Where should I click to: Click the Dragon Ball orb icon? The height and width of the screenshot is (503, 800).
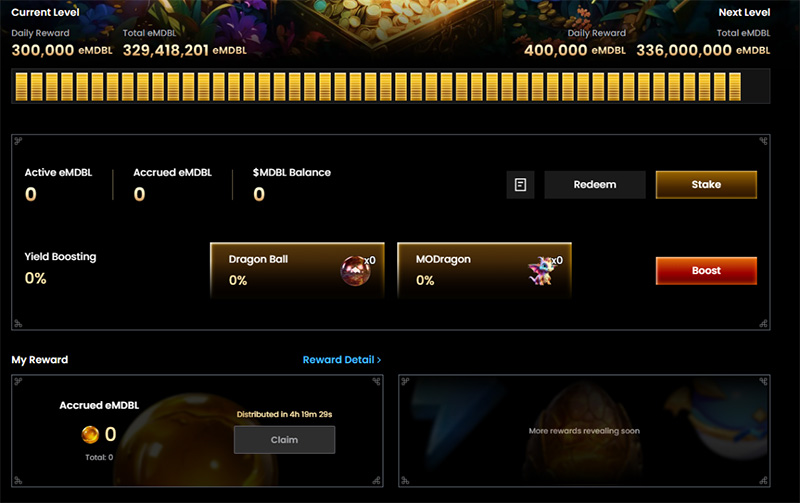point(355,271)
